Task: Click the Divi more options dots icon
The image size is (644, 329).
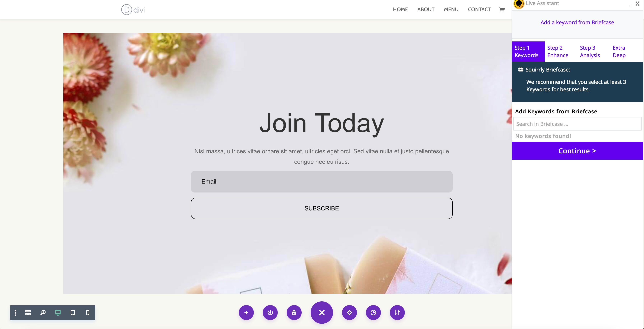Action: tap(16, 313)
